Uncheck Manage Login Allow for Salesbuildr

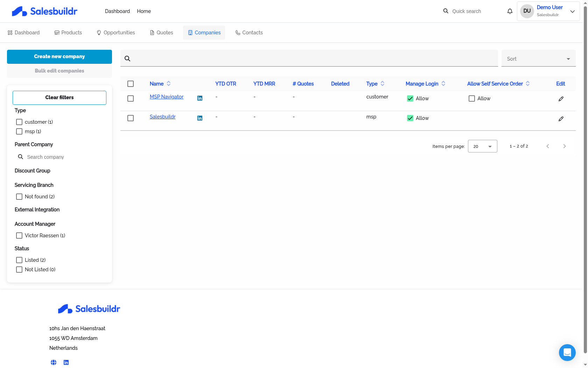pos(410,118)
